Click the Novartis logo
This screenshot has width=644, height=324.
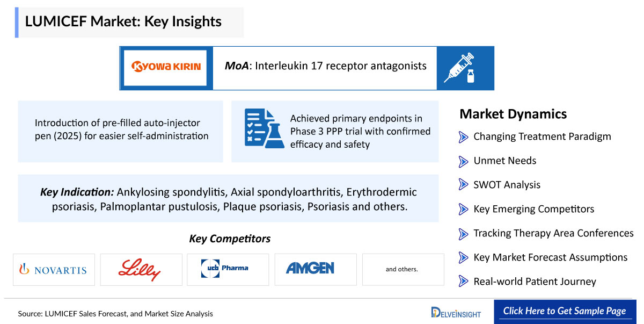pyautogui.click(x=54, y=269)
